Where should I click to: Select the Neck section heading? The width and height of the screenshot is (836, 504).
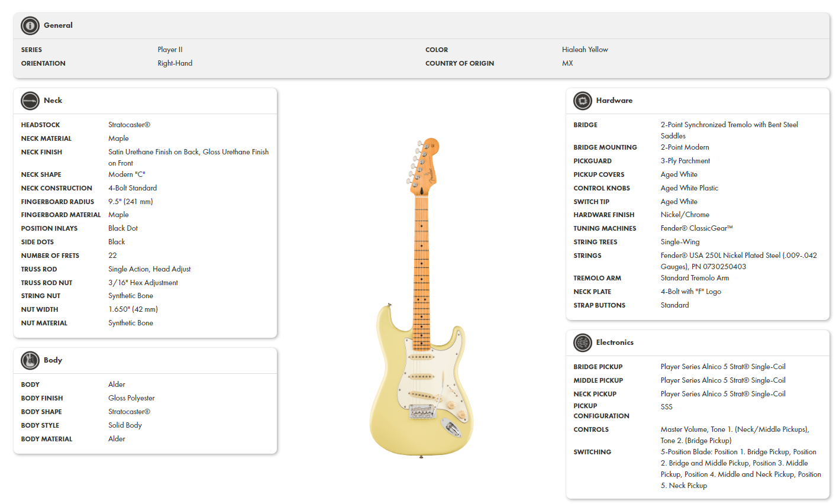53,101
